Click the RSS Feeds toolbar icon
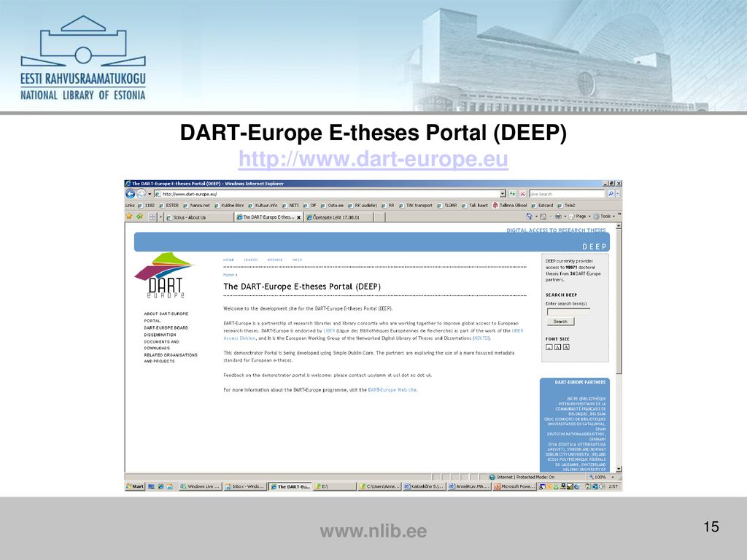747x560 pixels. 543,216
